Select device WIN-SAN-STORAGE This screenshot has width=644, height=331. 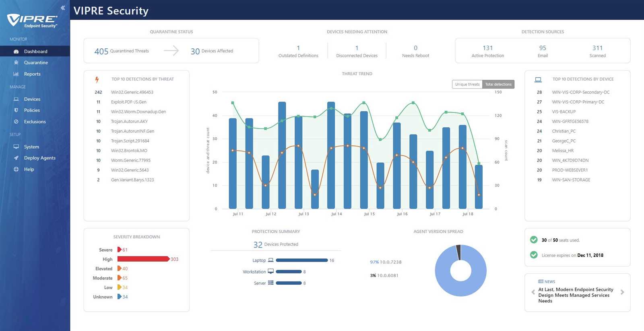pyautogui.click(x=571, y=180)
